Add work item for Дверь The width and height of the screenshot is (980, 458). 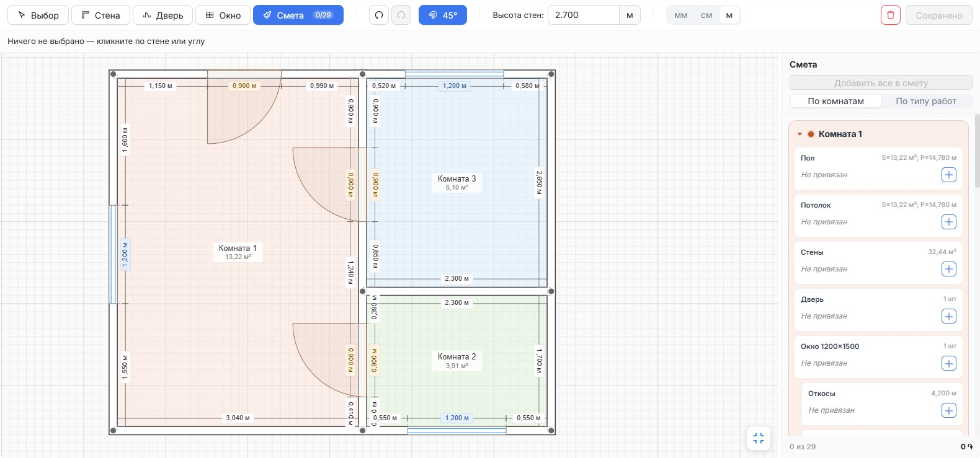949,316
